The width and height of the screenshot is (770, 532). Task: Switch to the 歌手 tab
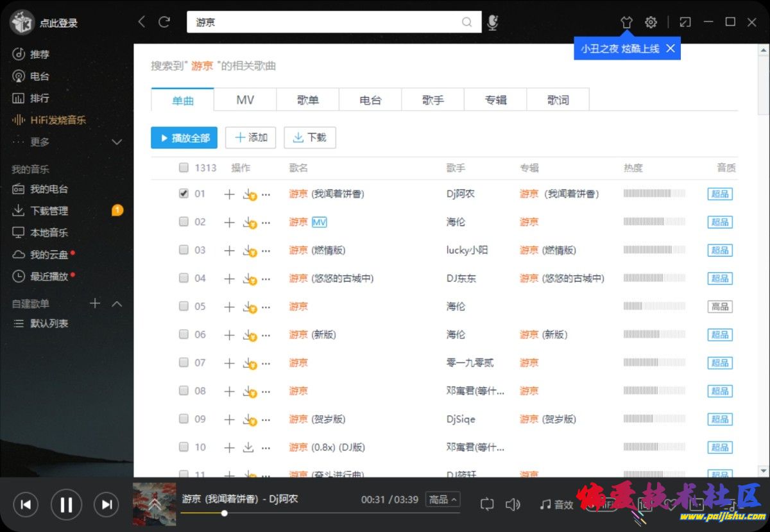tap(432, 100)
